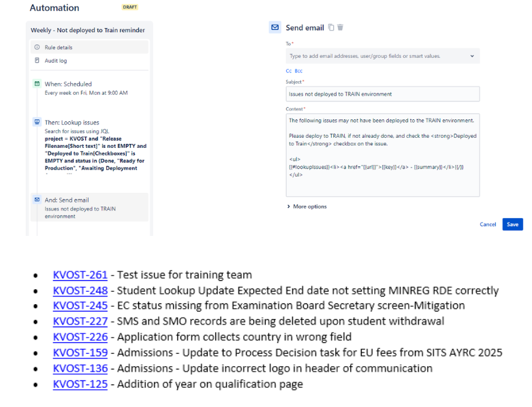Viewport: 532px width, 407px height.
Task: Click the Scheduled trigger calendar icon
Action: (x=37, y=83)
